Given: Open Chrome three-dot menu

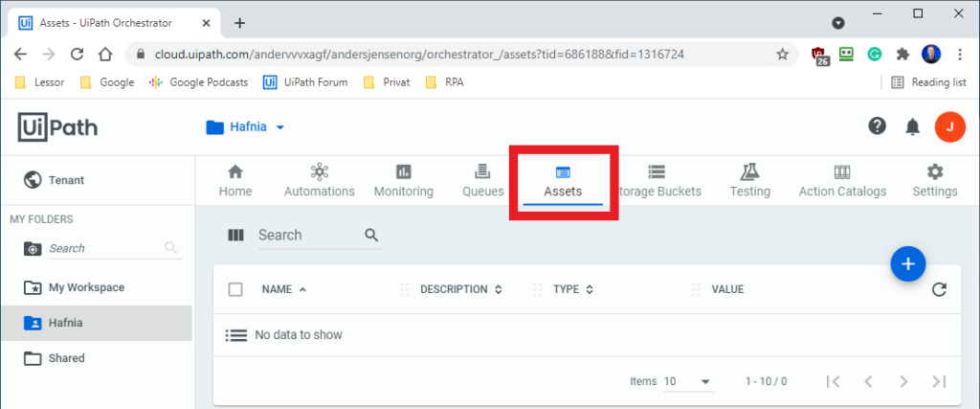Looking at the screenshot, I should click(x=961, y=55).
